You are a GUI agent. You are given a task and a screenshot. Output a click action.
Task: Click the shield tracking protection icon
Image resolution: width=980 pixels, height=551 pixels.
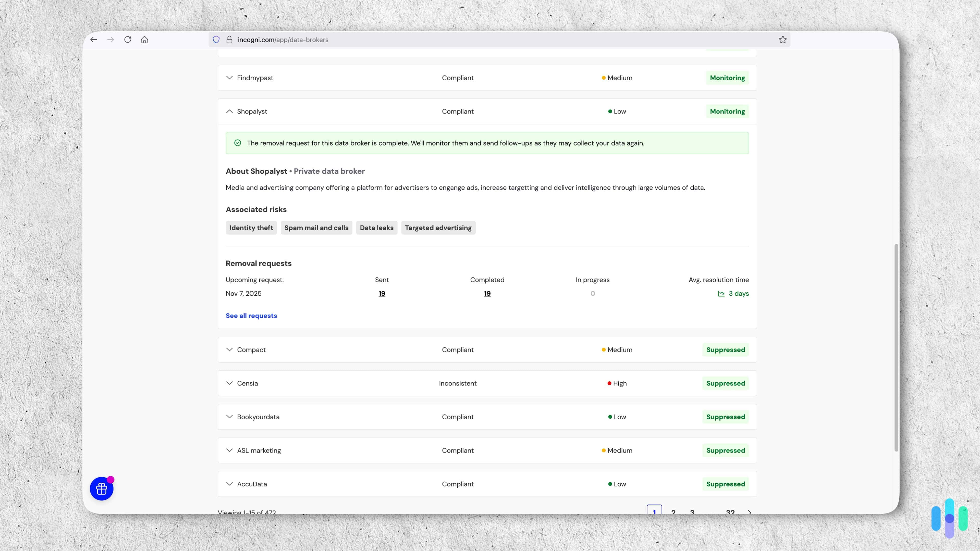tap(216, 40)
